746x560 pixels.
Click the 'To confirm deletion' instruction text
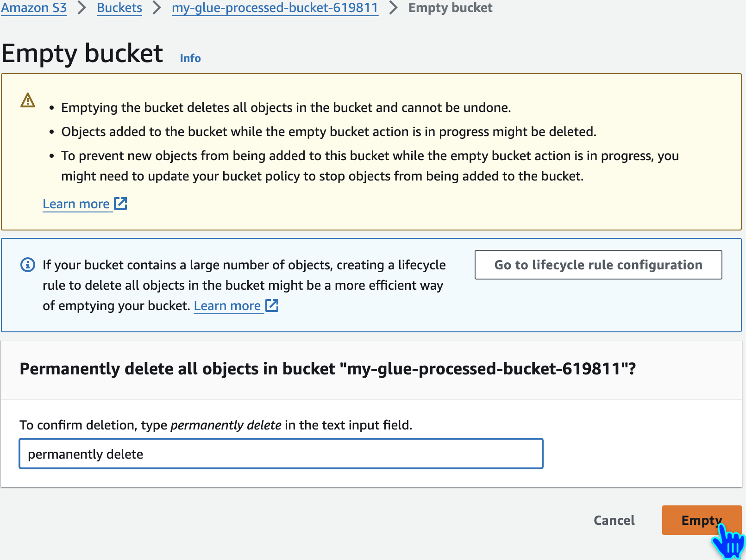click(216, 425)
